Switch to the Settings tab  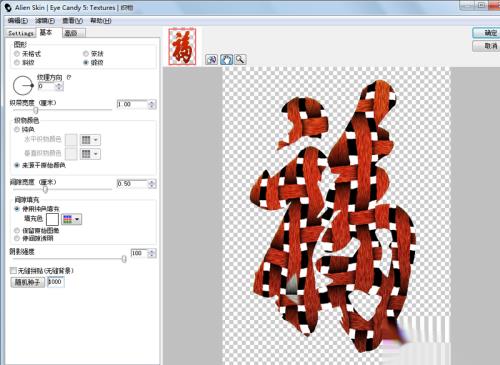pos(20,33)
